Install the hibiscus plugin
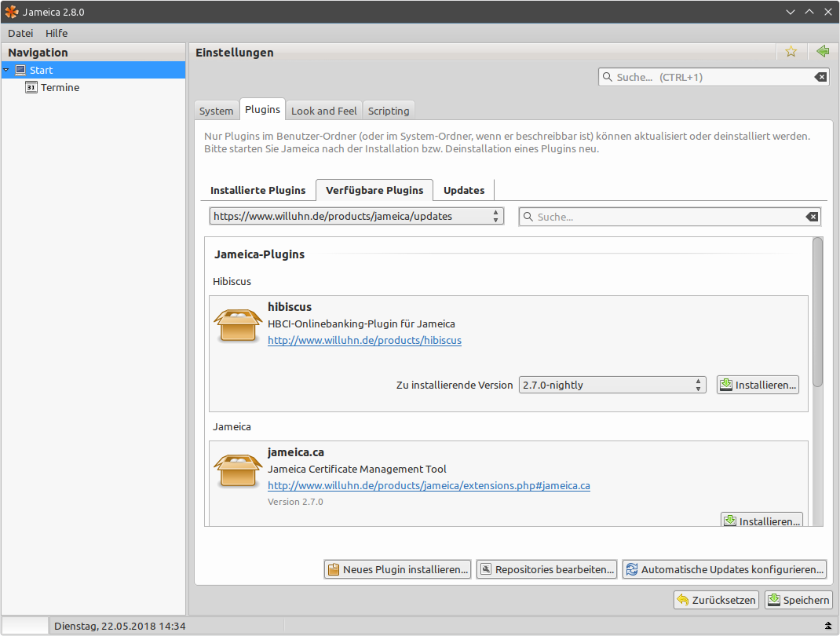 click(x=758, y=385)
